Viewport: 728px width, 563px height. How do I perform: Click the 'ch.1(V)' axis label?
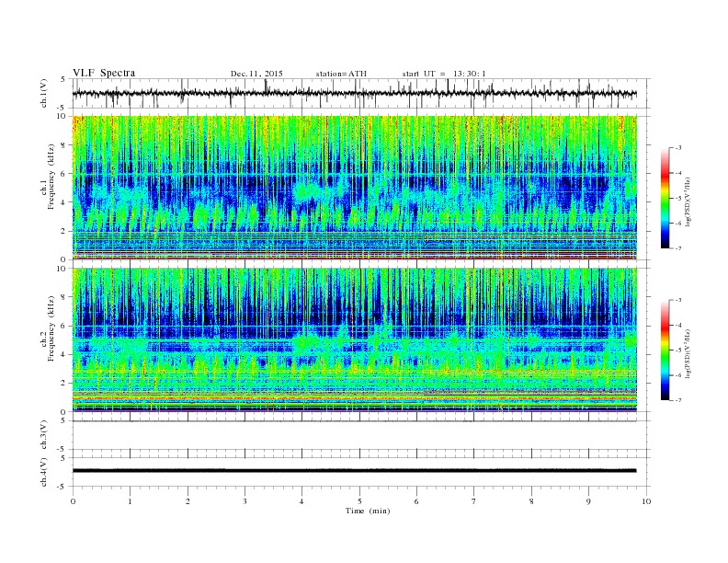[x=44, y=94]
